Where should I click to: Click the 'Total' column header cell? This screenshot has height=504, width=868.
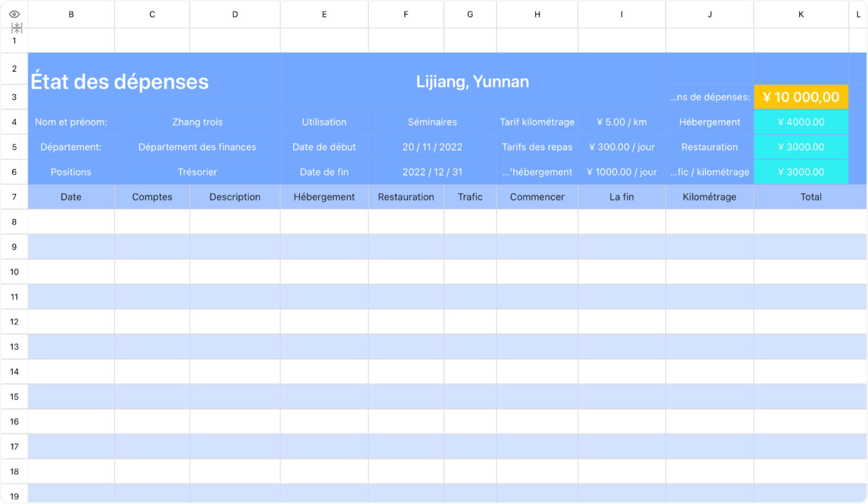click(810, 197)
